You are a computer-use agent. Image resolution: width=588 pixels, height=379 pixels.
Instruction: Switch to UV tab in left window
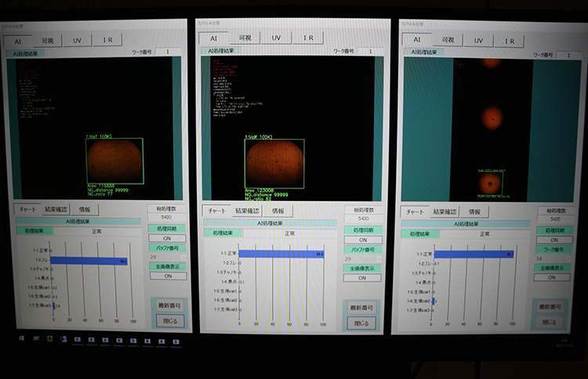point(77,40)
